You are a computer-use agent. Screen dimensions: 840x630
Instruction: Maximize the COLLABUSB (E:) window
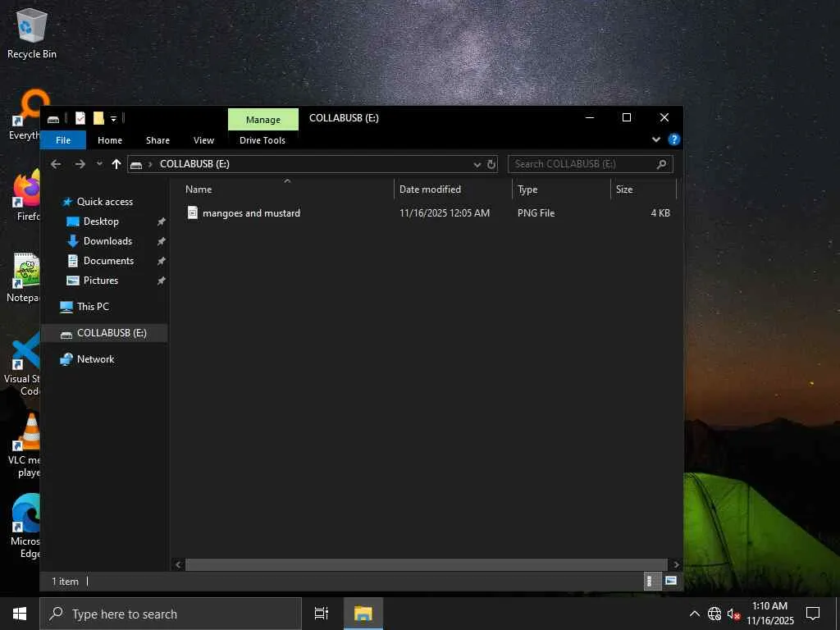(626, 118)
